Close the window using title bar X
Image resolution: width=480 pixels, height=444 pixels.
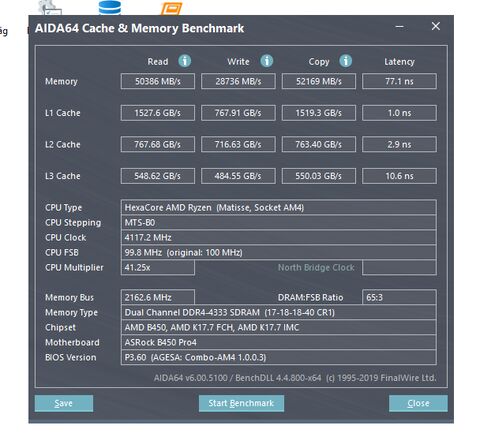(436, 26)
